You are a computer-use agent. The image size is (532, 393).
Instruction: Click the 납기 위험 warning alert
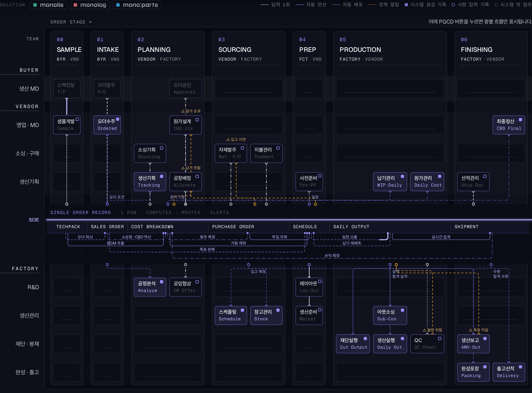click(x=191, y=168)
